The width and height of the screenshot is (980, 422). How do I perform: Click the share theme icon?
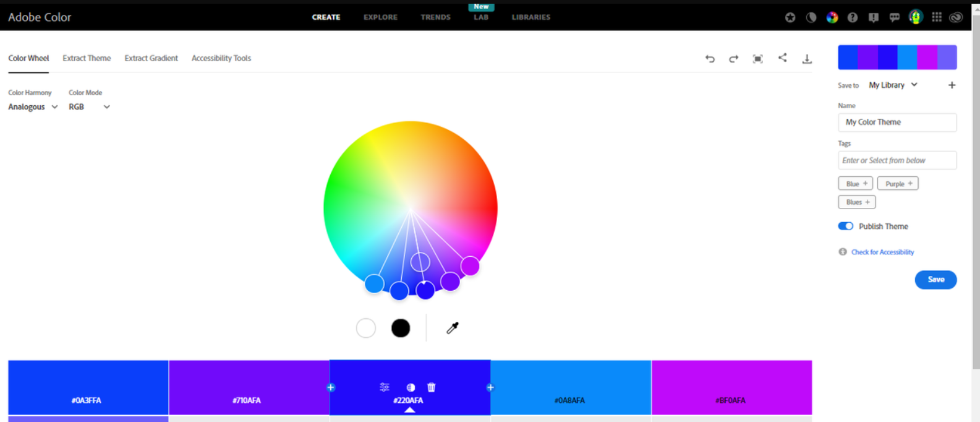click(x=782, y=58)
